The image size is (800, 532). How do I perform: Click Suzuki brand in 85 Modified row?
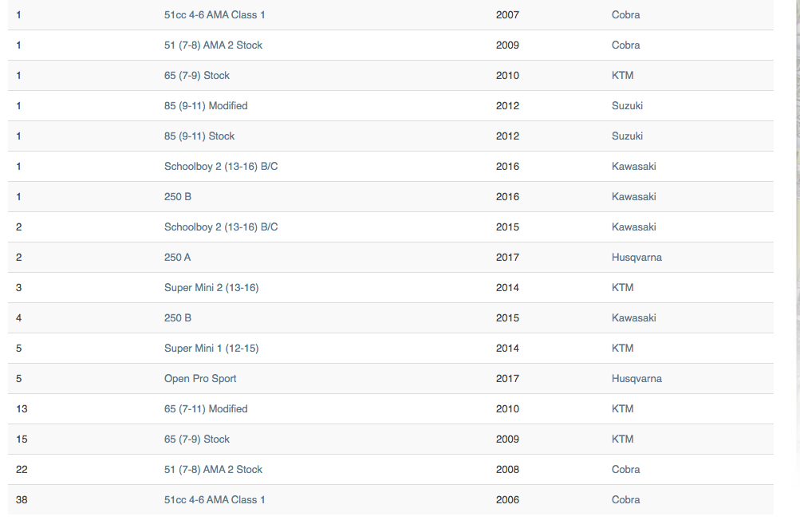[627, 105]
